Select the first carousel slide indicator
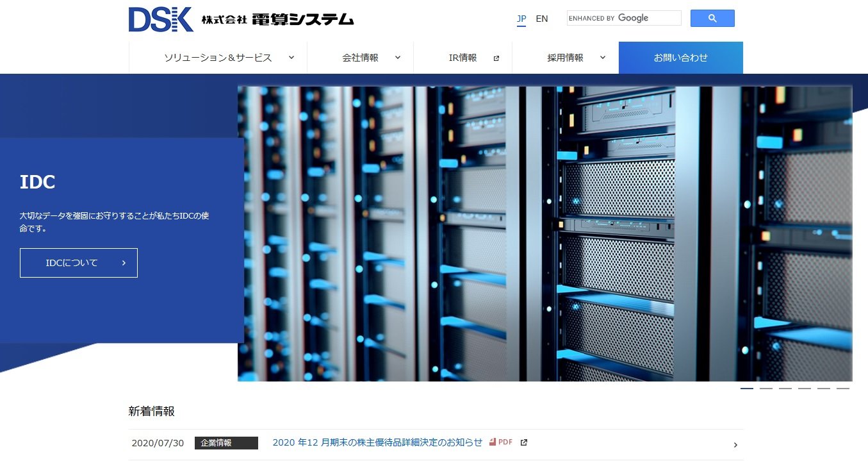 [746, 389]
